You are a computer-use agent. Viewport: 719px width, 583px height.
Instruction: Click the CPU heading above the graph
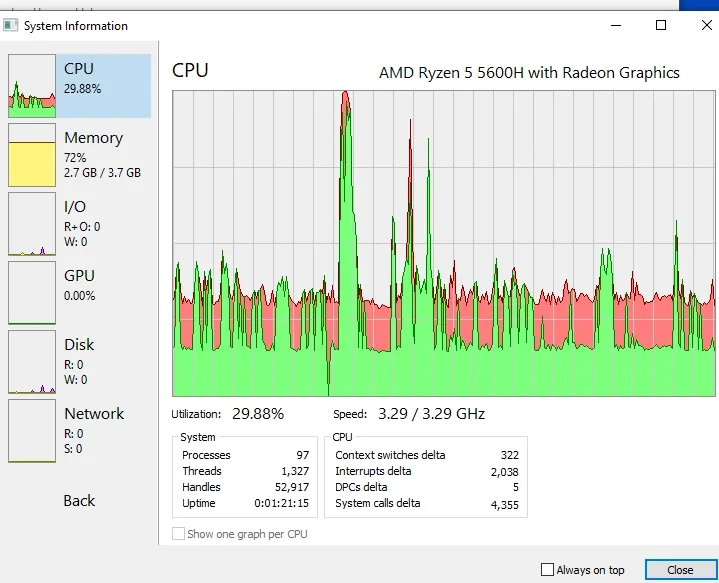pyautogui.click(x=190, y=70)
